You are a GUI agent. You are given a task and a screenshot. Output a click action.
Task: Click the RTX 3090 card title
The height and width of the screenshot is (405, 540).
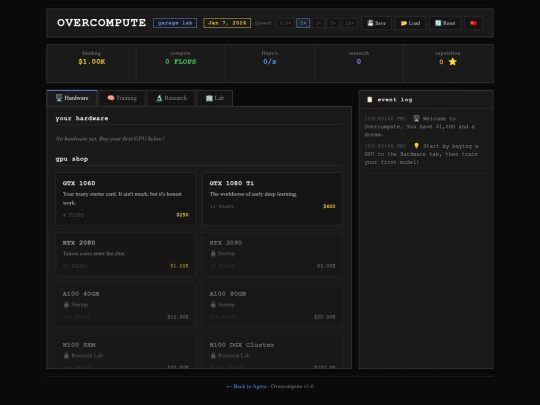[x=226, y=243]
